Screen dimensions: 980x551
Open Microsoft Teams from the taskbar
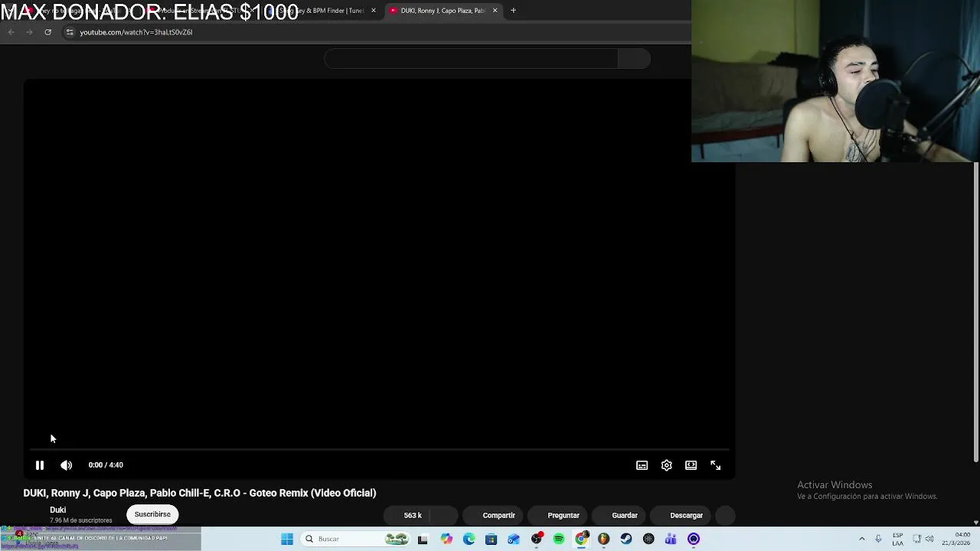click(671, 539)
